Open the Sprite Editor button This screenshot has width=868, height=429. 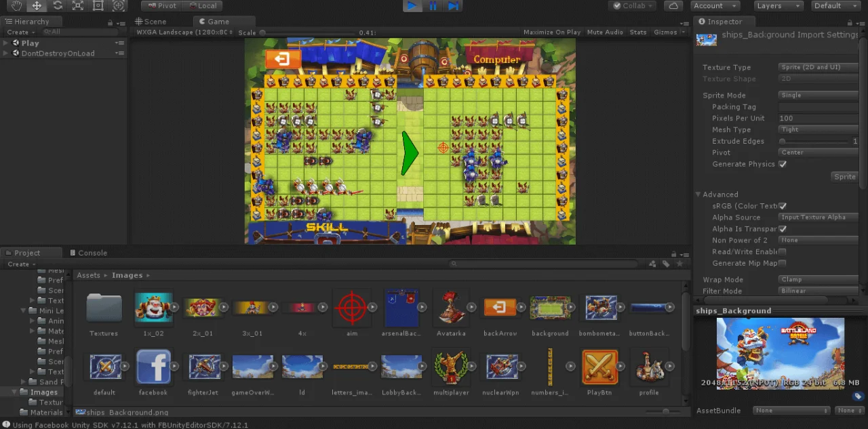[x=846, y=176]
